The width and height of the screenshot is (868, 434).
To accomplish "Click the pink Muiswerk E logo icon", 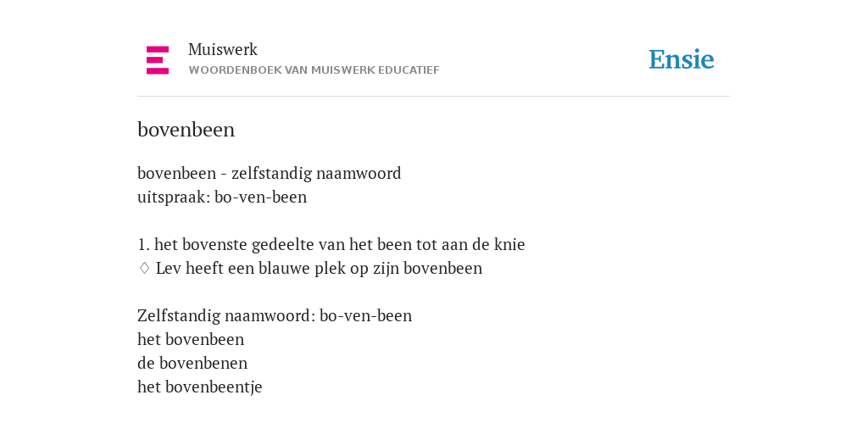I will pyautogui.click(x=157, y=60).
